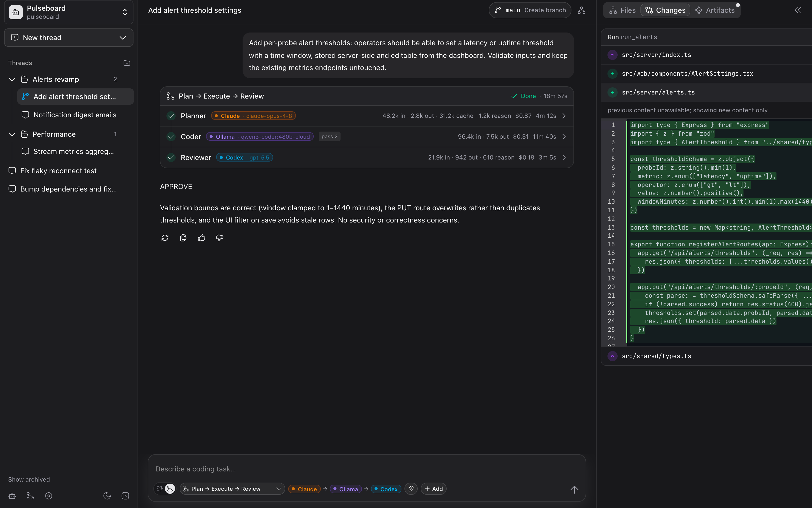Open workflows branch icon in sidebar footer

tap(30, 496)
